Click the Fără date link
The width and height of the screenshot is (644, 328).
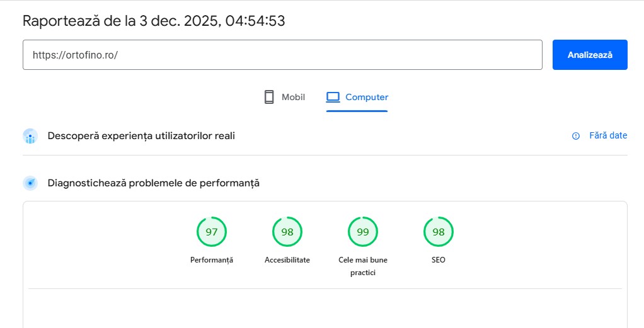(608, 135)
